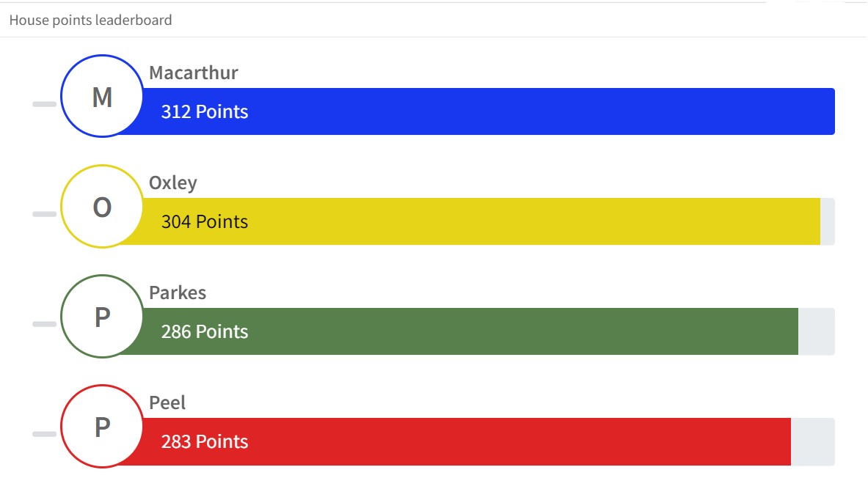Image resolution: width=868 pixels, height=489 pixels.
Task: Select the red Peel progress bar
Action: [x=454, y=441]
